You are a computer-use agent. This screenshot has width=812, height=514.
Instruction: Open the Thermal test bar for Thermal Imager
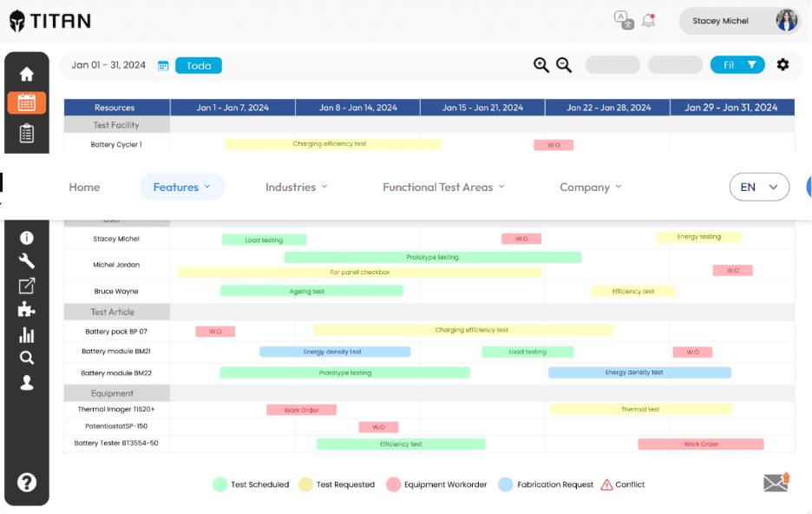coord(641,409)
